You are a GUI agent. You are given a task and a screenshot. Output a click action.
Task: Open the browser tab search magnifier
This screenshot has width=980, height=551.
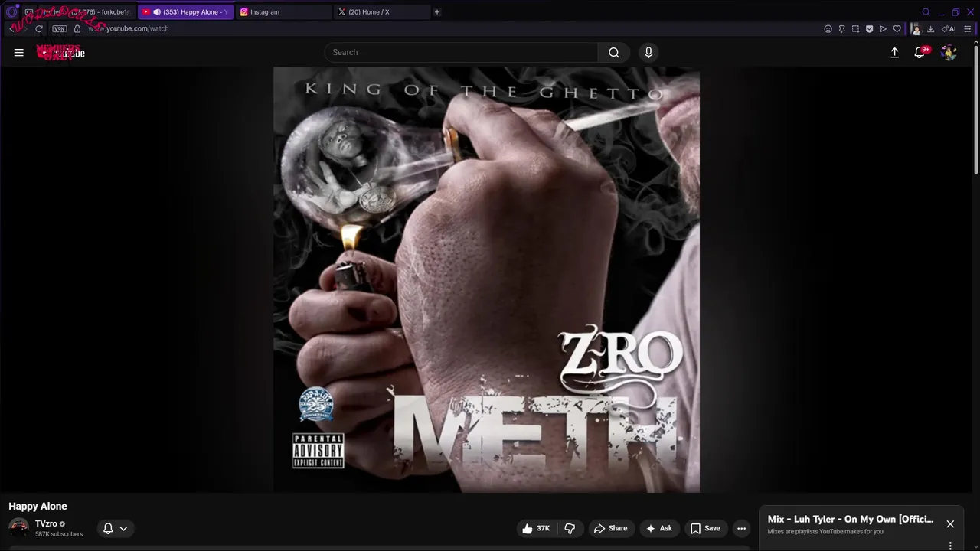click(x=926, y=12)
